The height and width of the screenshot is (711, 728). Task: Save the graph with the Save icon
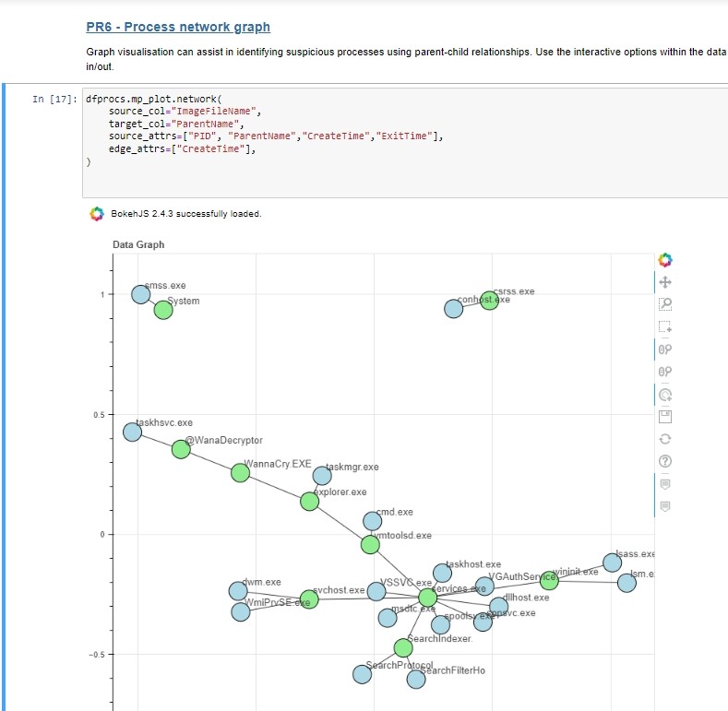(665, 417)
